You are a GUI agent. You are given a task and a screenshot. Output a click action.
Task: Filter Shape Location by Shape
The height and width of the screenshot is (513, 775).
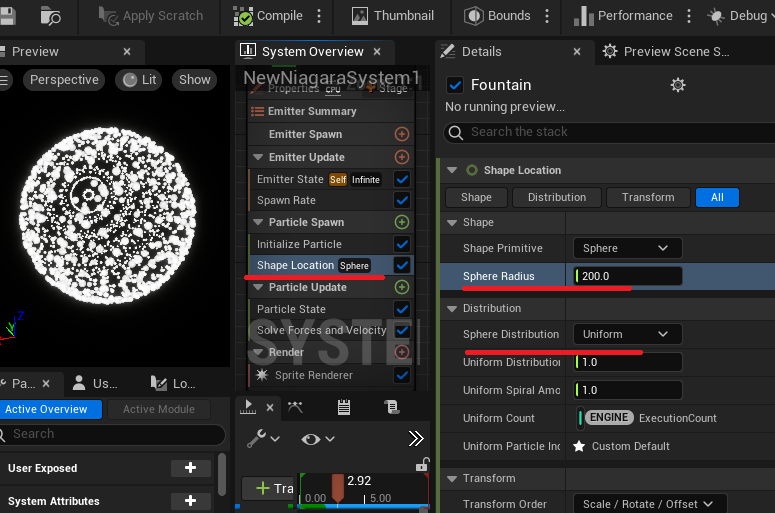click(476, 197)
